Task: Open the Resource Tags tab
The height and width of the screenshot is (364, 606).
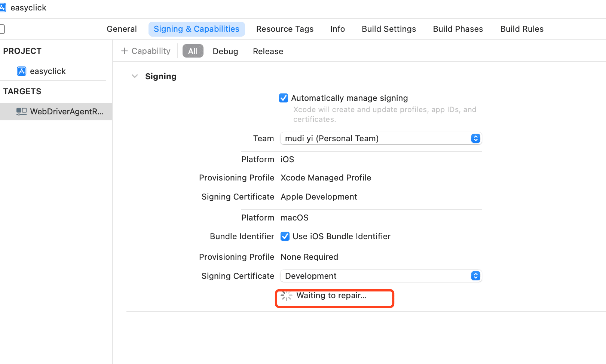Action: 285,29
